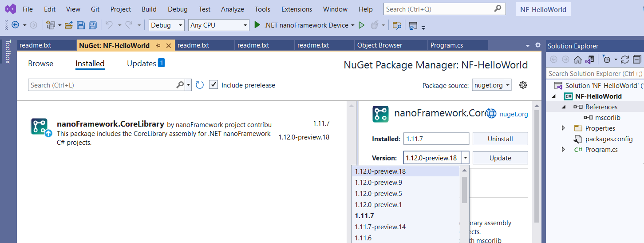The image size is (644, 243).
Task: Start debugging with the green play icon
Action: (x=257, y=25)
